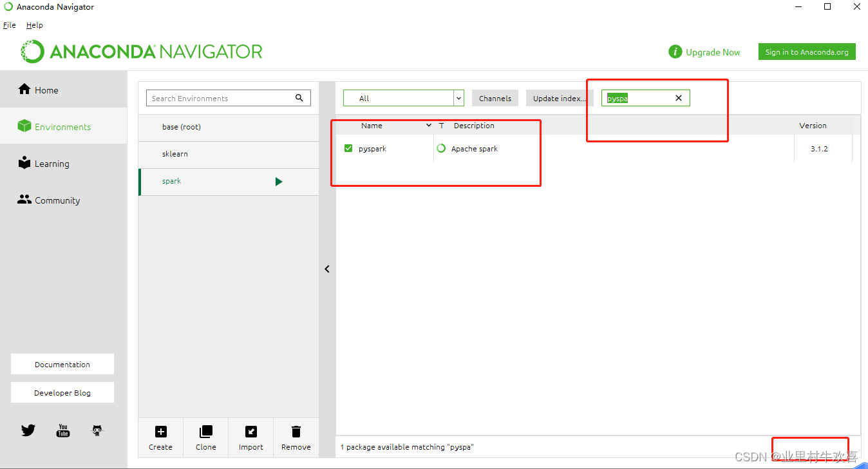Open the YouTube icon link
Image resolution: width=868 pixels, height=469 pixels.
click(x=63, y=430)
